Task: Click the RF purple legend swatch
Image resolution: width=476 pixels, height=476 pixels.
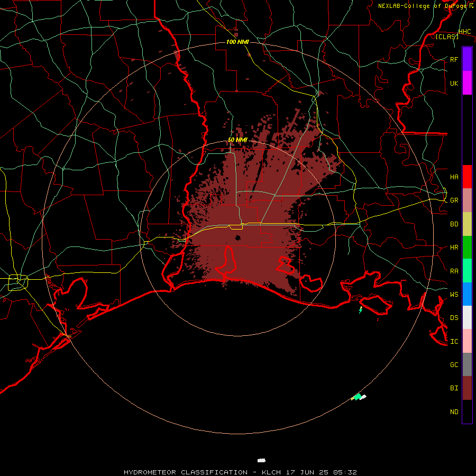Action: coord(467,59)
